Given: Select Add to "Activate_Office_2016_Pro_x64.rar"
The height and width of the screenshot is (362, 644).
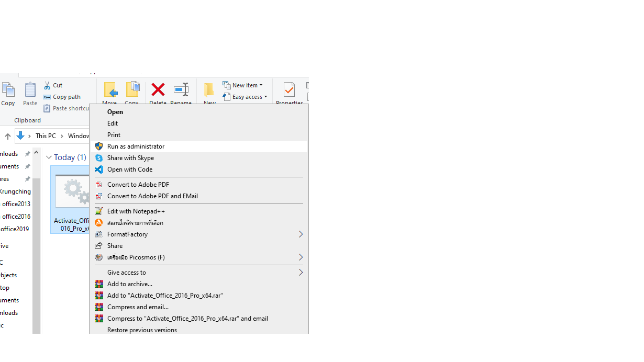Looking at the screenshot, I should [x=199, y=296].
